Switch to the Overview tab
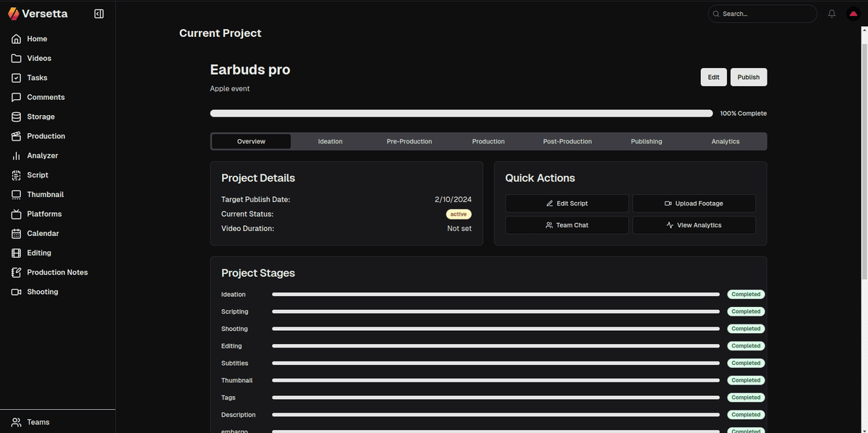The width and height of the screenshot is (868, 433). coord(251,141)
